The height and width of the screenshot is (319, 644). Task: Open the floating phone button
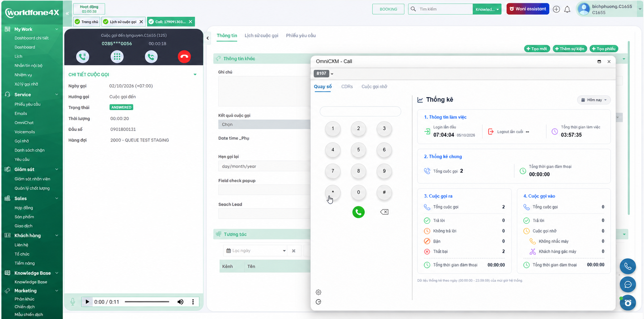coord(628,267)
